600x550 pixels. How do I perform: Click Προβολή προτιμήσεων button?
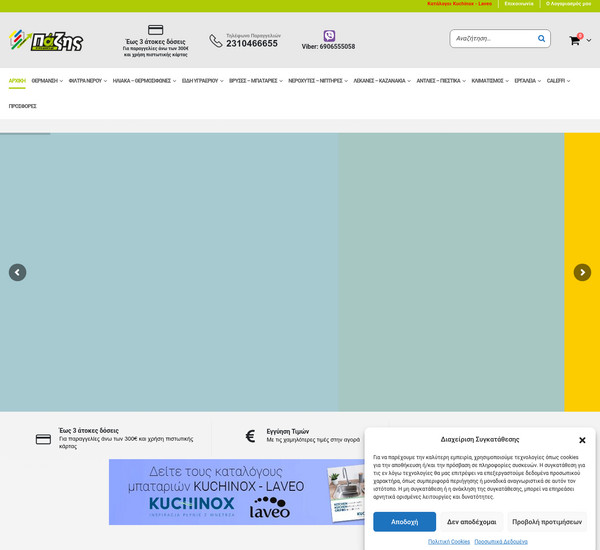tap(547, 522)
